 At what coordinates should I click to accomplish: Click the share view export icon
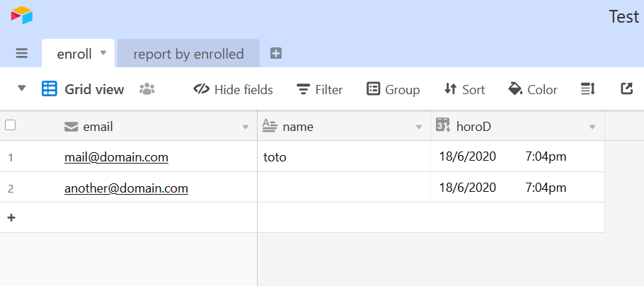coord(626,88)
